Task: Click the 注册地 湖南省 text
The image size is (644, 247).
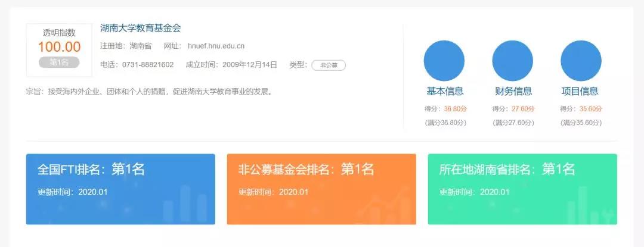Action: pos(126,46)
